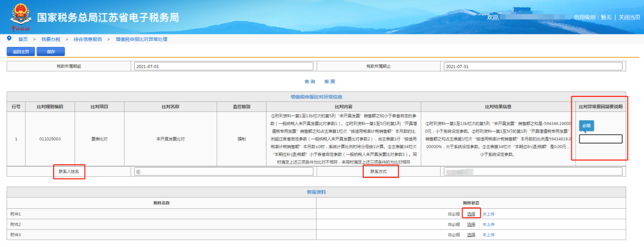Click the 必填 tooltip badge
The image size is (644, 247).
587,126
